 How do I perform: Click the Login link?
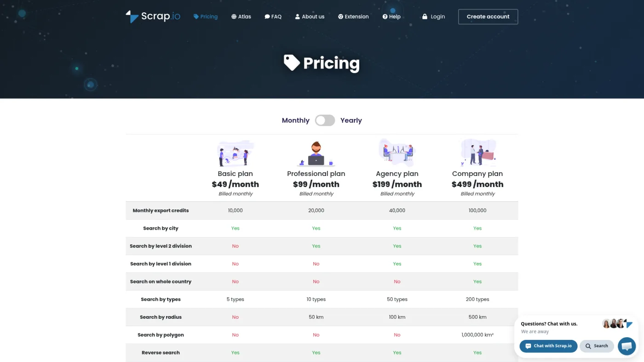(433, 17)
